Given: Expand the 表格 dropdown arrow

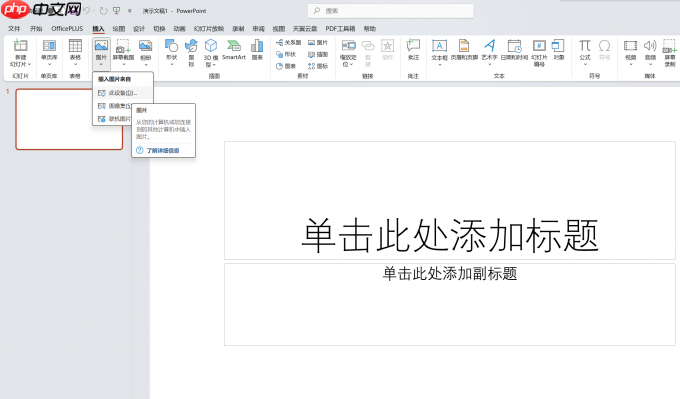Looking at the screenshot, I should 75,65.
